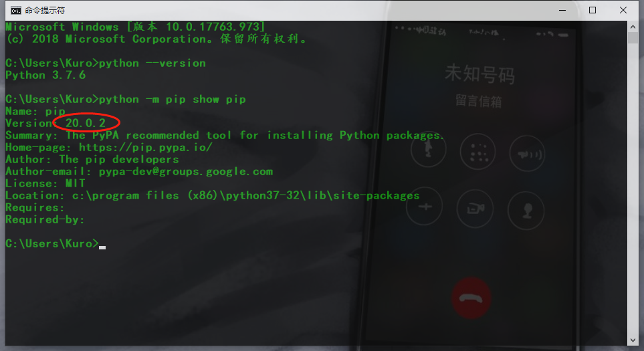Tap the add call plus icon
This screenshot has height=351, width=644.
[x=425, y=206]
